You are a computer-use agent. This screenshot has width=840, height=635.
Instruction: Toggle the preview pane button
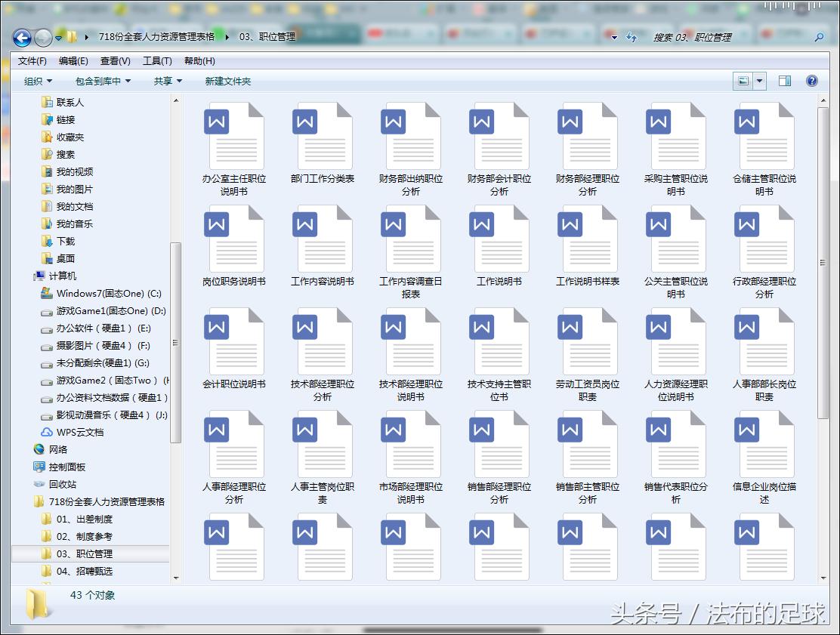pyautogui.click(x=785, y=81)
